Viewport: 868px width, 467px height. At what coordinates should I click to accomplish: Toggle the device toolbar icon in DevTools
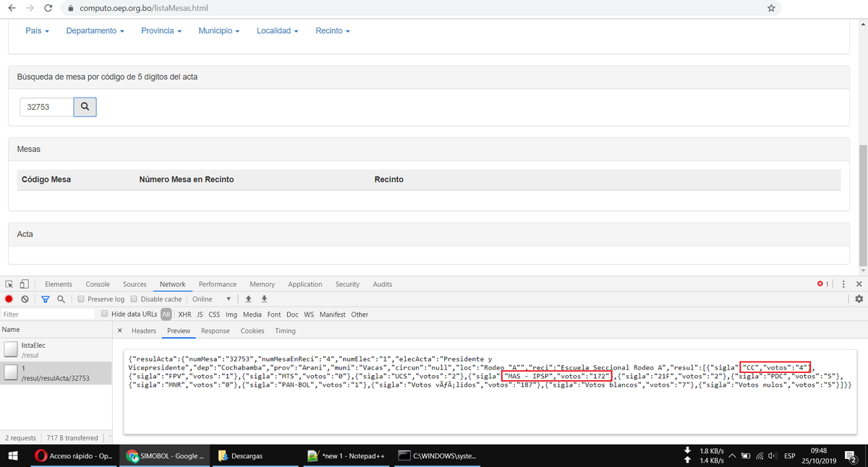pos(24,284)
